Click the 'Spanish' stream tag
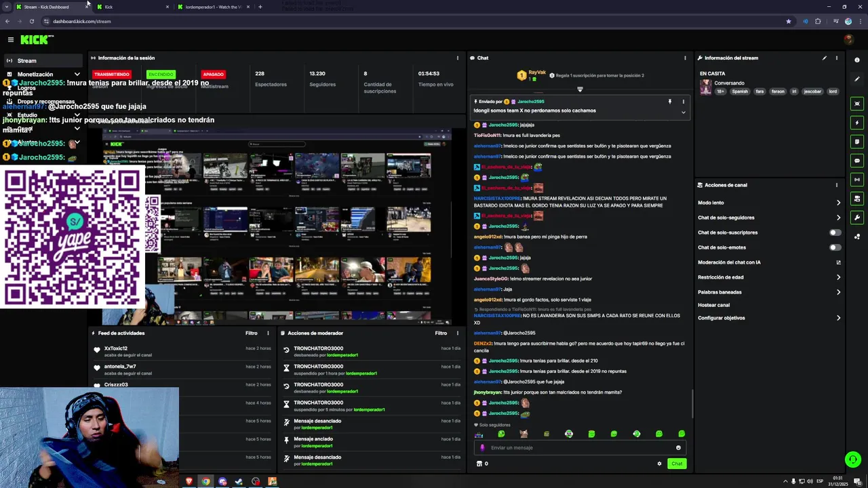This screenshot has height=488, width=868. (x=740, y=91)
